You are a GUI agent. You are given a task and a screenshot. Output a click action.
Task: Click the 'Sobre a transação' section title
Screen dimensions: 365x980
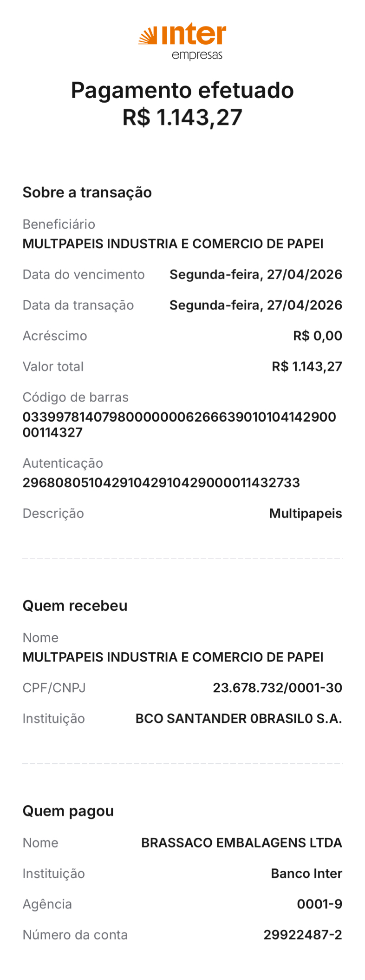coord(87,192)
